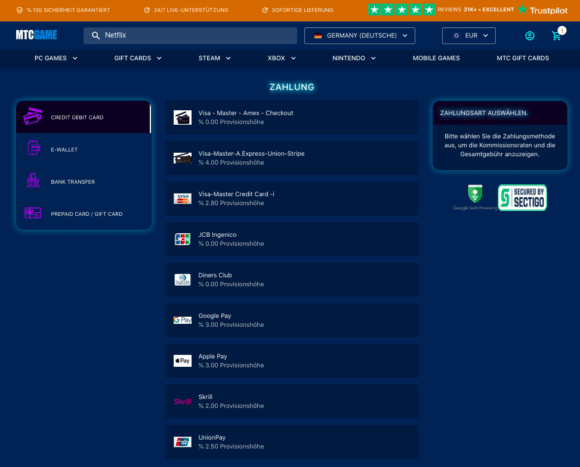The image size is (580, 467).
Task: Click the UnionPay logo
Action: click(x=183, y=442)
